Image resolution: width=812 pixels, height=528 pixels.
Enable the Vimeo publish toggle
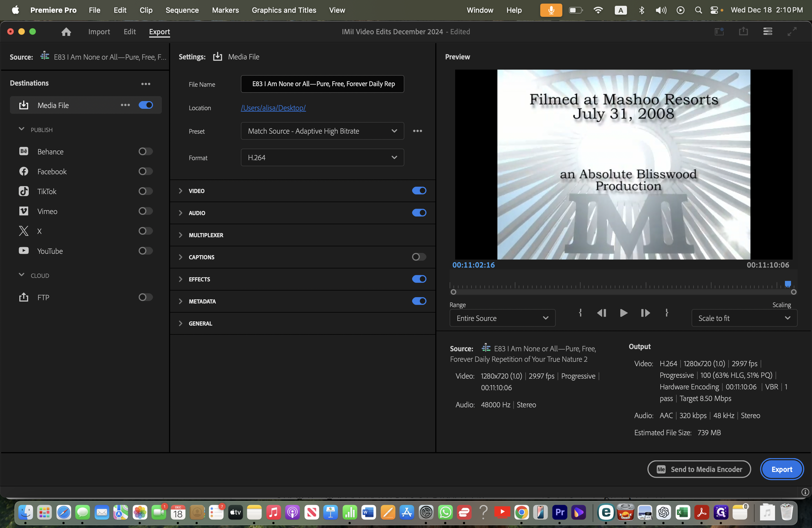point(146,211)
